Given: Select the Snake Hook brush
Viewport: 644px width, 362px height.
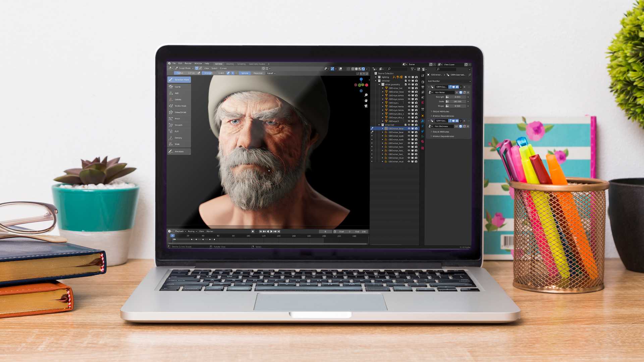Looking at the screenshot, I should (179, 106).
